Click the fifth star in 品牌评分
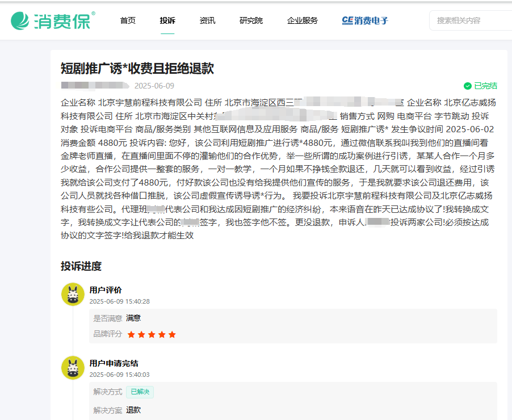Viewport: 512px width, 420px height. point(172,334)
